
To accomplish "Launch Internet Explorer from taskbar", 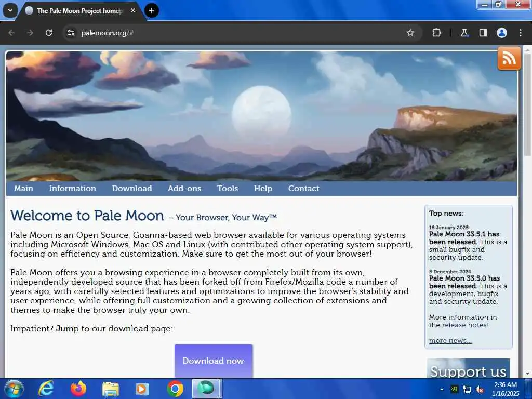I will coord(46,389).
